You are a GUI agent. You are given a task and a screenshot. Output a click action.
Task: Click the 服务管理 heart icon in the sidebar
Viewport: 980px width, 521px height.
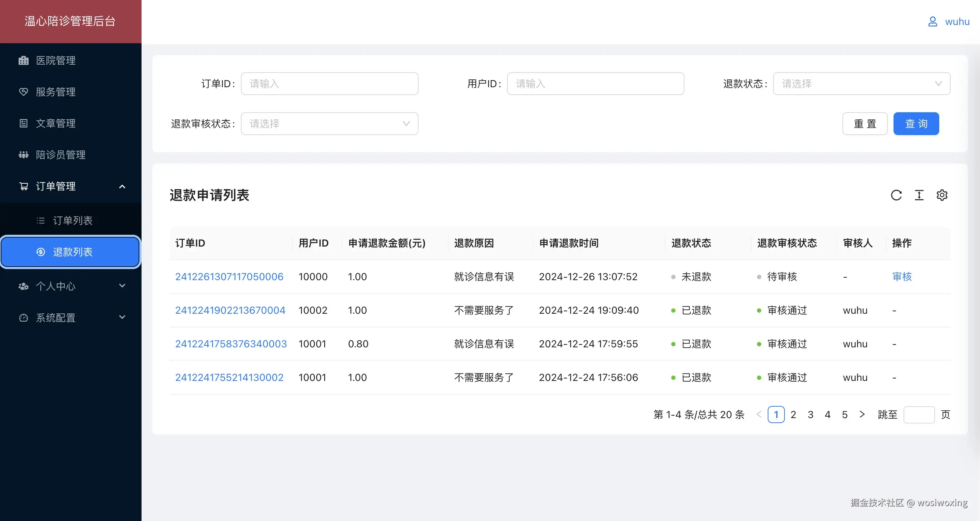pos(24,92)
